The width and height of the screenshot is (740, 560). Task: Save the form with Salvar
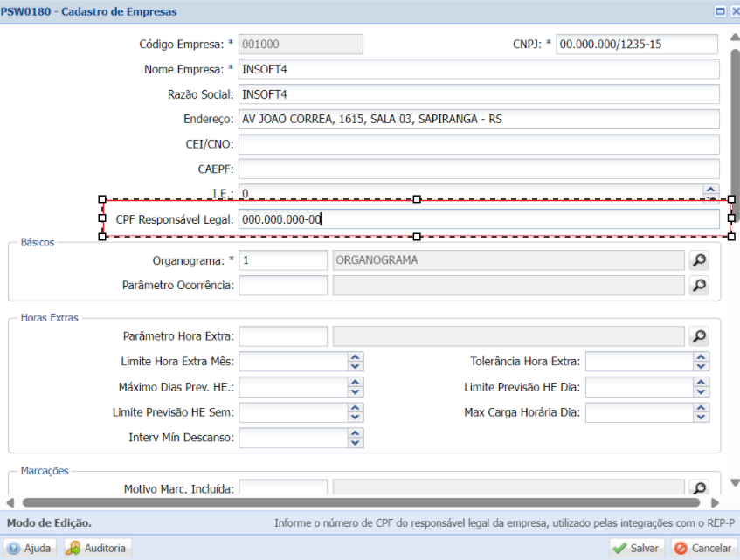point(637,548)
